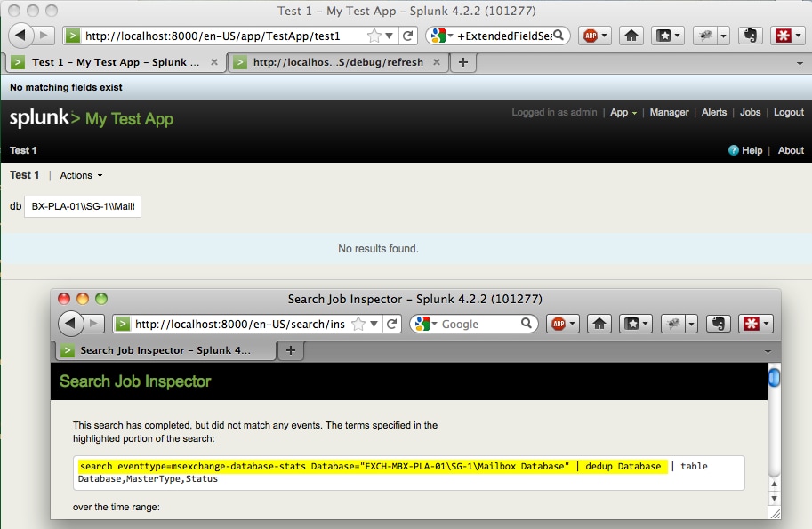
Task: Go back in the main Splunk browser window
Action: (x=20, y=36)
